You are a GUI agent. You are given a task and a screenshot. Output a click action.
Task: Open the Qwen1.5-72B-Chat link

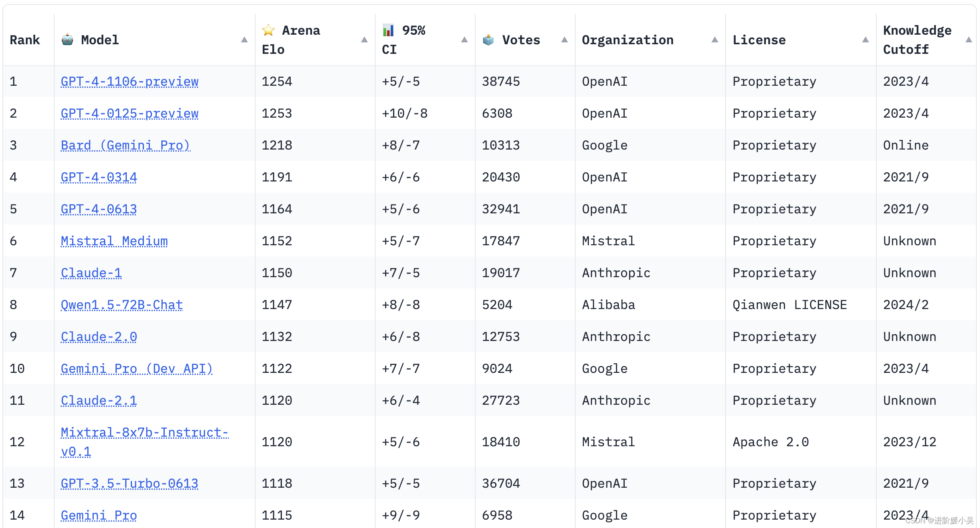(x=122, y=305)
